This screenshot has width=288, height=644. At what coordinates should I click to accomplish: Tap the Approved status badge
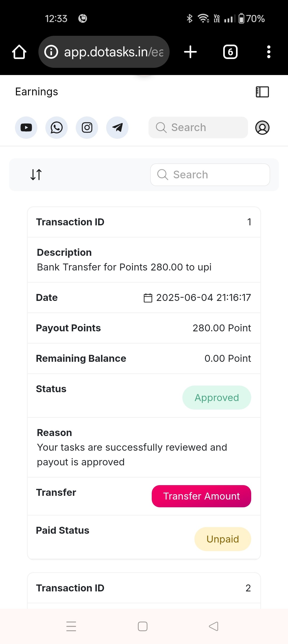click(217, 398)
